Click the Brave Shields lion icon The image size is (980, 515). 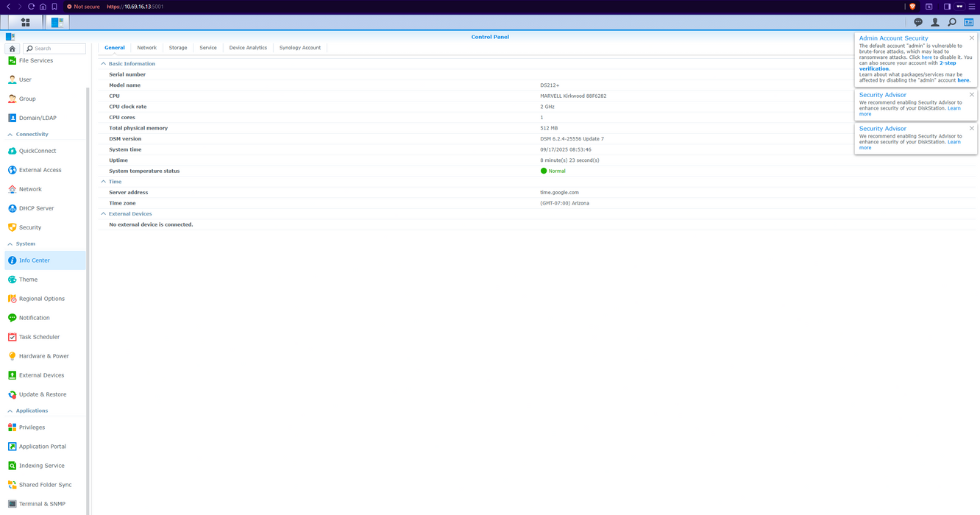click(x=912, y=7)
